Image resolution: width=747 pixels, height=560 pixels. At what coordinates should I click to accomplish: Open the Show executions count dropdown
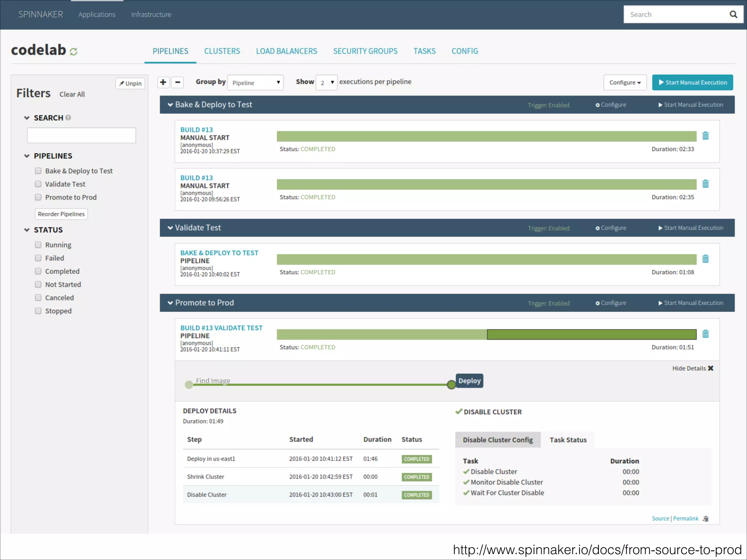coord(326,83)
